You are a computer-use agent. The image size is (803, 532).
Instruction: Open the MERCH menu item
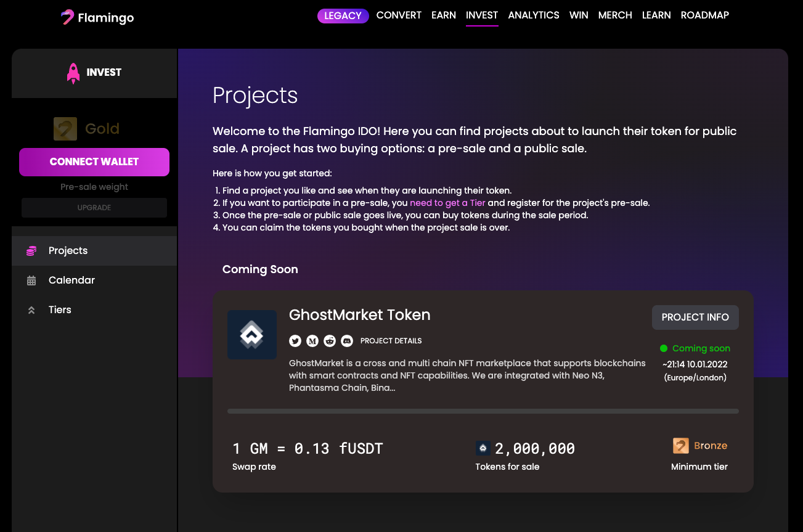(615, 15)
